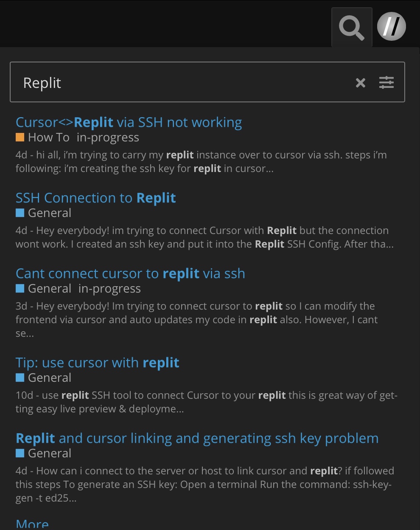Click the magnifier search icon in header

[x=352, y=27]
